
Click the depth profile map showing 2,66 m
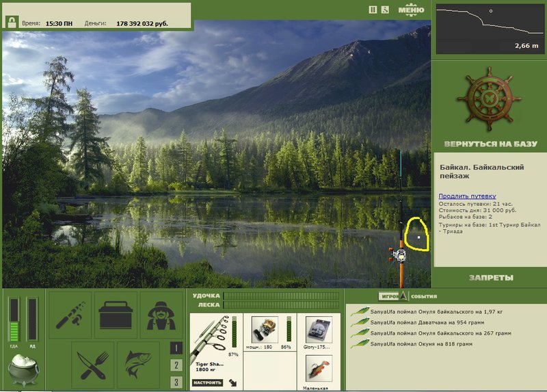pyautogui.click(x=490, y=29)
